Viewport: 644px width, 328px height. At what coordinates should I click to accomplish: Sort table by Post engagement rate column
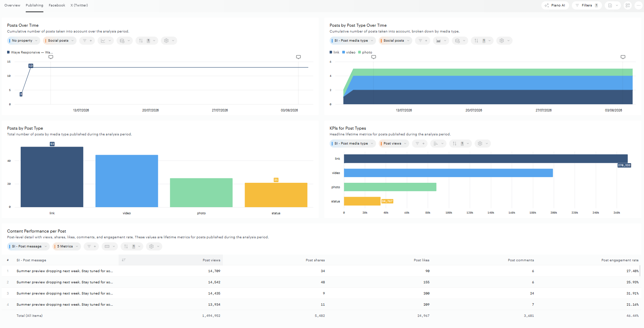click(620, 260)
